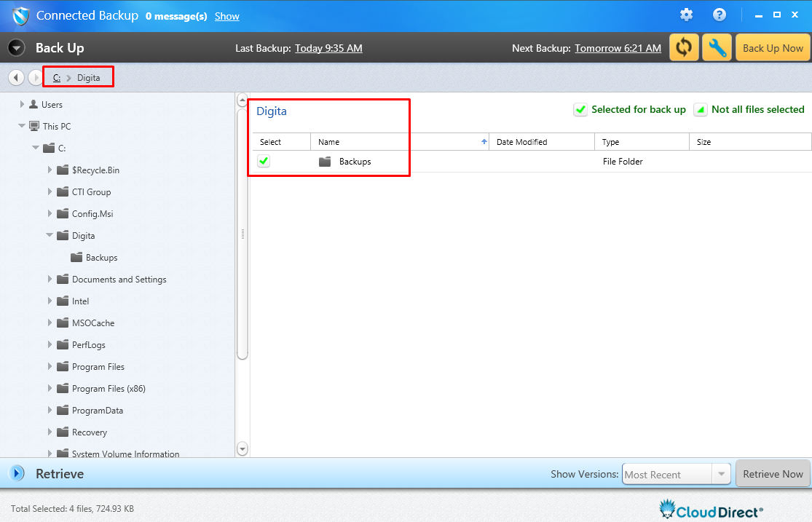The height and width of the screenshot is (522, 812).
Task: Expand the Users tree node
Action: 23,105
